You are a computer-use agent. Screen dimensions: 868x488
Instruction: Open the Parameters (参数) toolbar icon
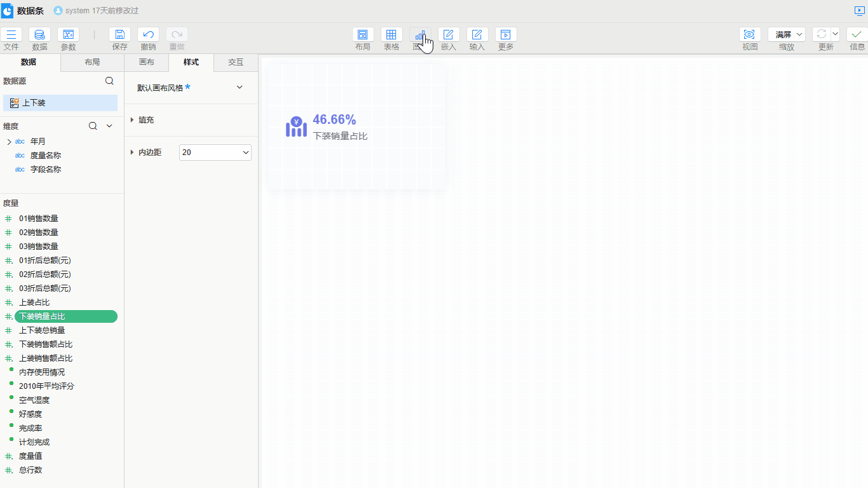tap(68, 35)
